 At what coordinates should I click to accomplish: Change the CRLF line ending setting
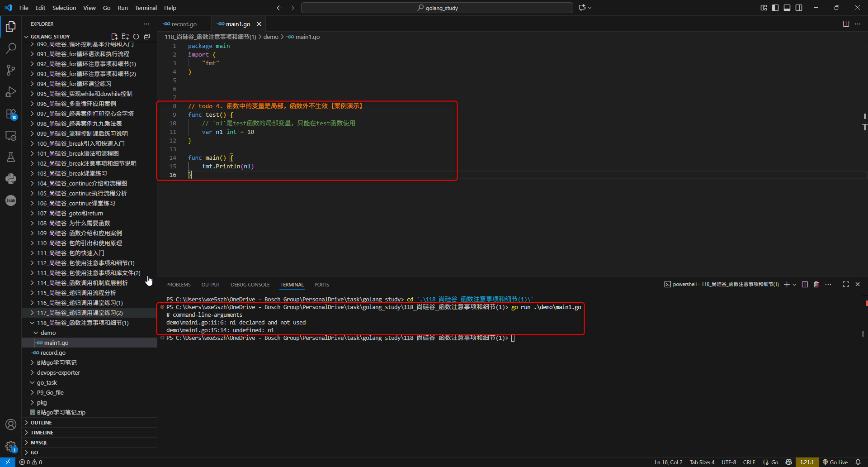coord(749,462)
